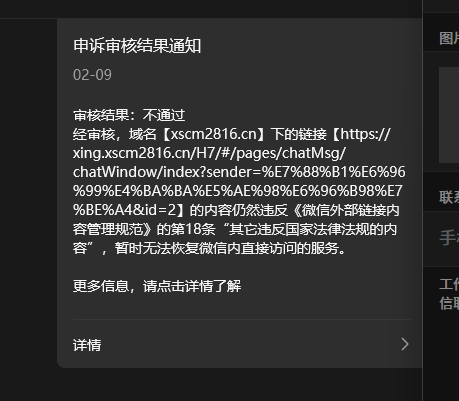Click the 手机 field in the right panel
Screen dimensions: 459x401
449,238
